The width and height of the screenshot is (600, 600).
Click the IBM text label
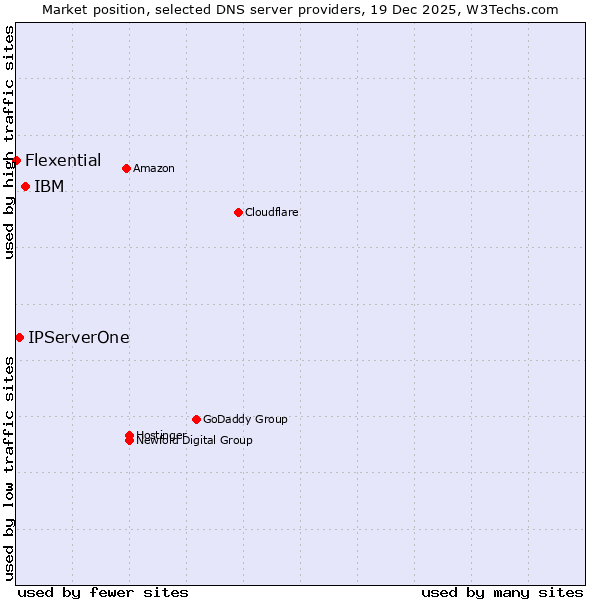[x=49, y=186]
